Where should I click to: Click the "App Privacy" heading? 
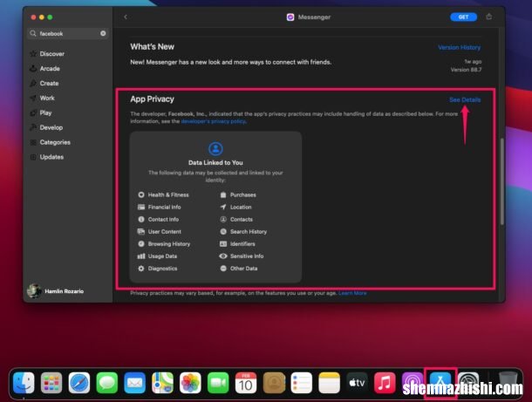[x=152, y=99]
